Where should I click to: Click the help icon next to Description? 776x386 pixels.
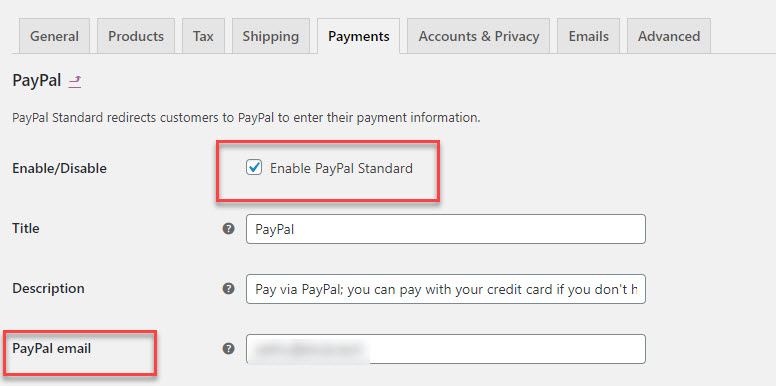click(228, 289)
